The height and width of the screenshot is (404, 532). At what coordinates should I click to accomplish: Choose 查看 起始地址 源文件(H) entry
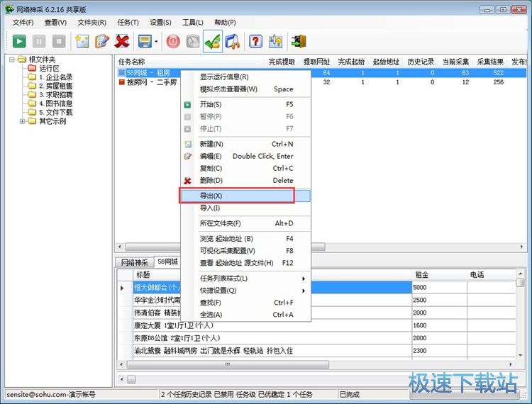246,263
